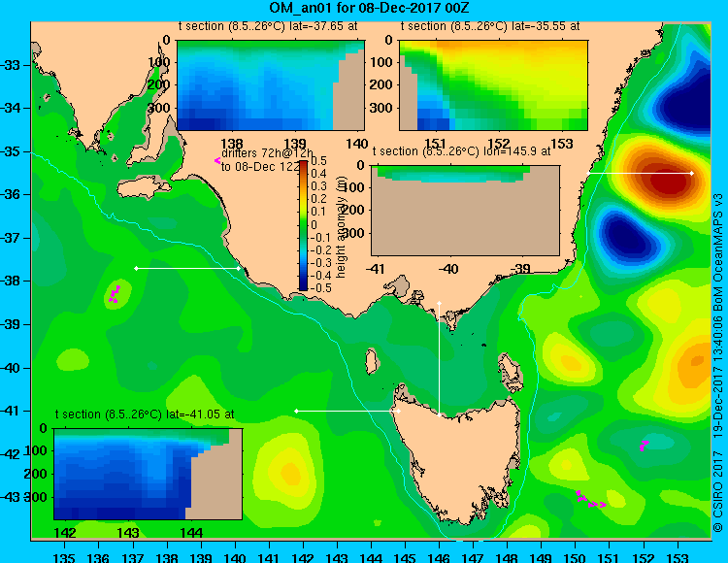Viewport: 728px width, 563px height.
Task: Click the 0.2 color bar label
Action: click(x=318, y=199)
